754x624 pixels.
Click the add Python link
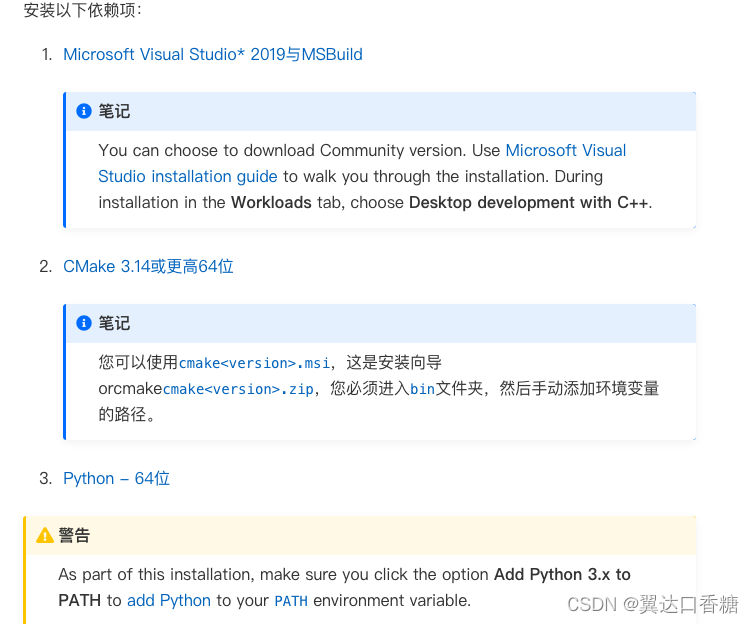coord(169,600)
